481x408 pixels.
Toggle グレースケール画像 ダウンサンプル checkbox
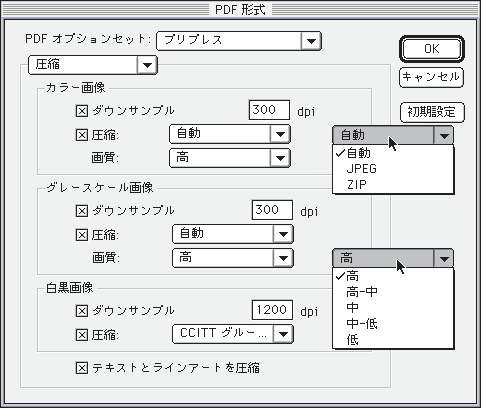82,211
